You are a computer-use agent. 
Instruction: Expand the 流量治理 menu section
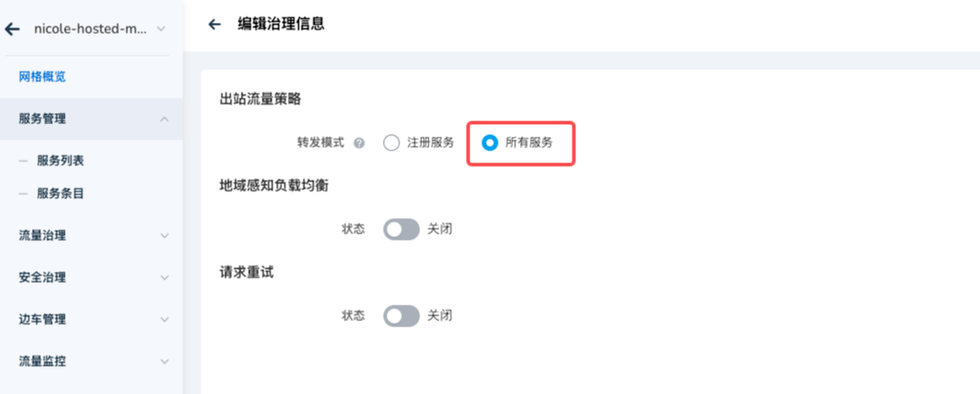164,235
